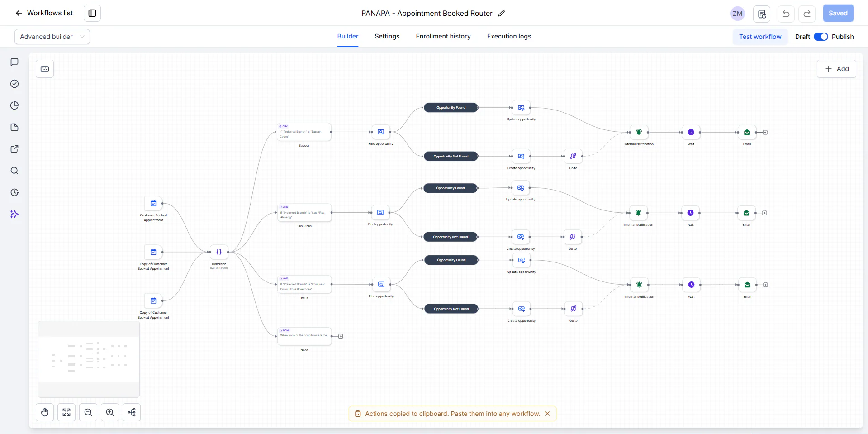Viewport: 868px width, 434px height.
Task: Open AI sparkle icon in sidebar
Action: [14, 214]
